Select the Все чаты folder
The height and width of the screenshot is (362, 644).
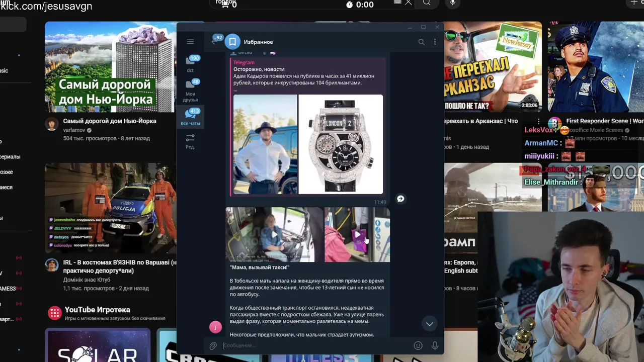pos(191,117)
